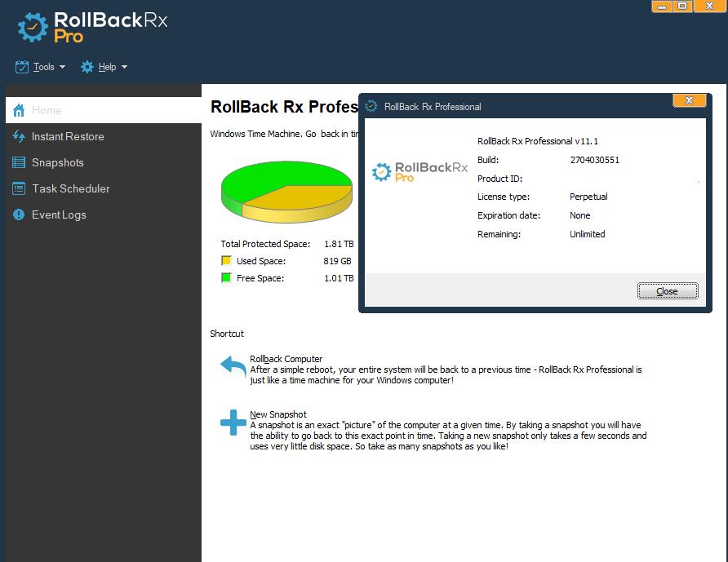
Task: Click the yellow Used Space swatch
Action: point(226,260)
